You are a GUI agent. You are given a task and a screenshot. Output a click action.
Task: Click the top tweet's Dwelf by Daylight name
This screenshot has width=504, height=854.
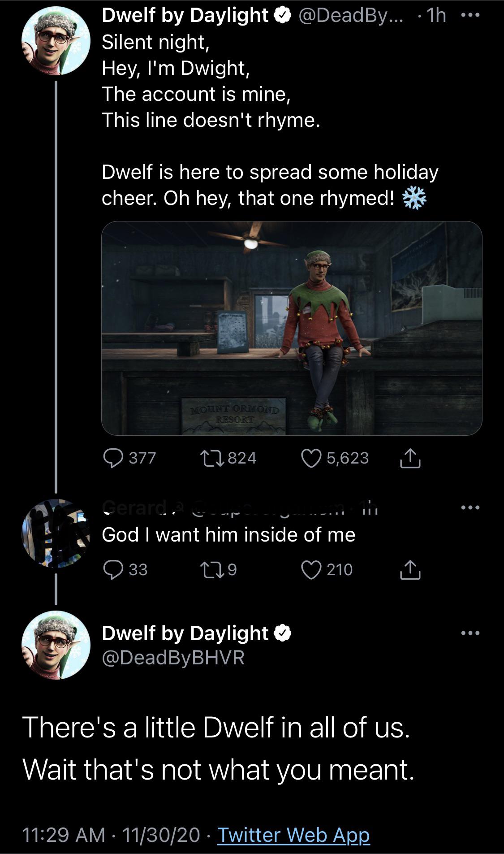click(185, 15)
